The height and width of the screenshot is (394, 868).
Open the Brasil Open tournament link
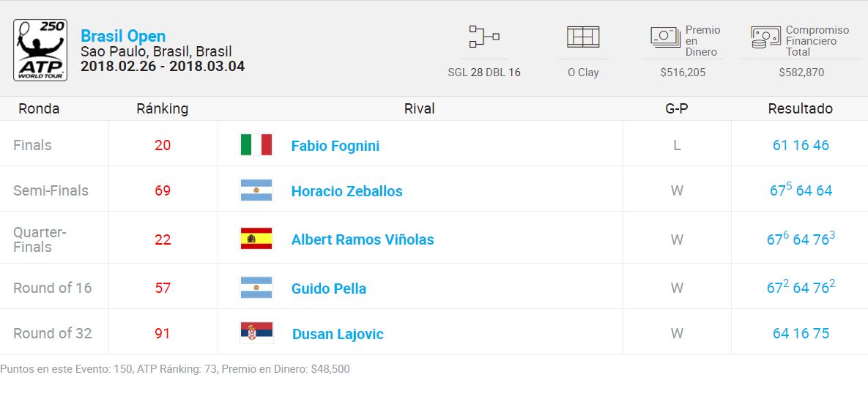(123, 36)
